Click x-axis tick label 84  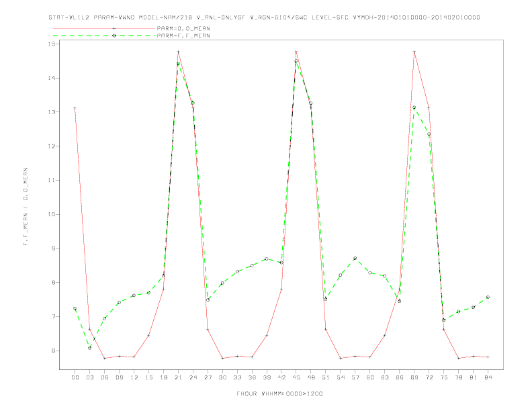(x=488, y=377)
